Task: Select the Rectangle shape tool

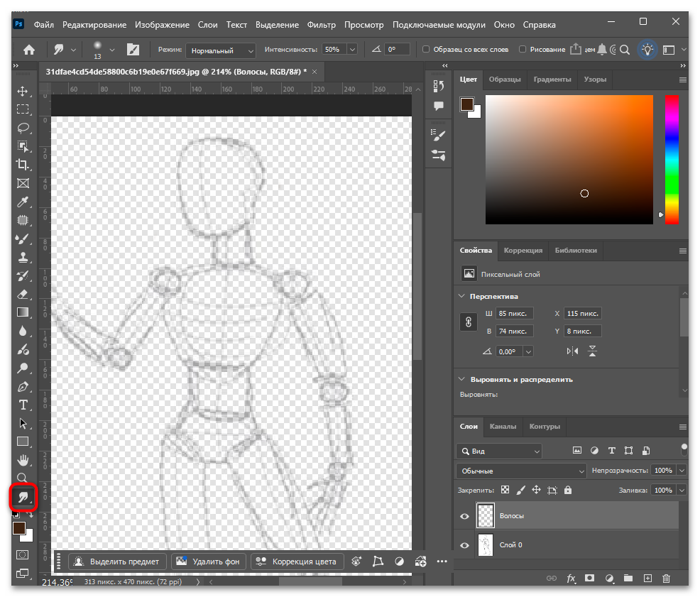Action: point(23,442)
